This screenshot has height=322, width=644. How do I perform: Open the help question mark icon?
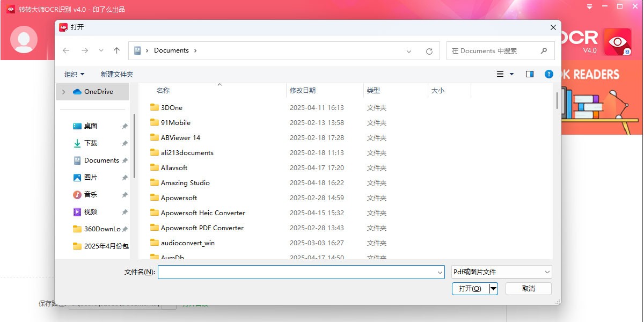(548, 74)
